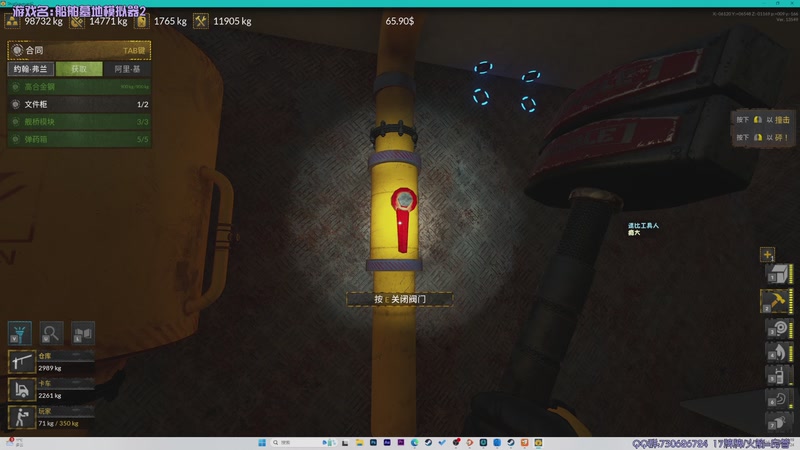Select the hammer tool in hotbar slot 2

(x=776, y=301)
